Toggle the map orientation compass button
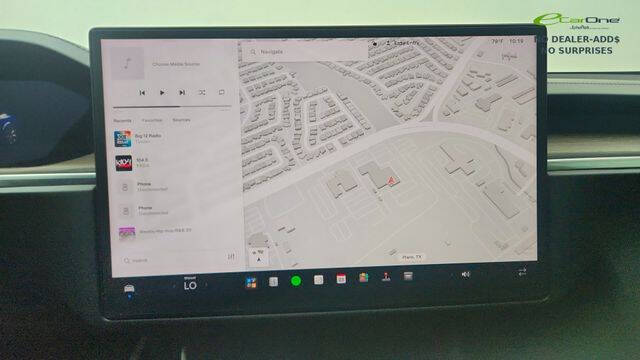Image resolution: width=640 pixels, height=360 pixels. point(259,256)
